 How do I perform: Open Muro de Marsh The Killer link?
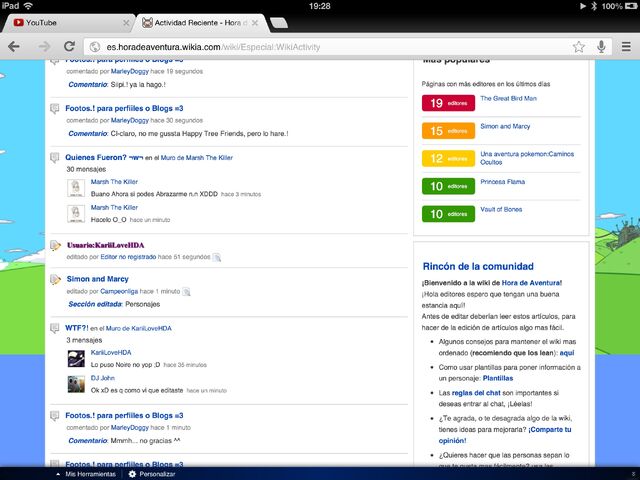coord(197,158)
